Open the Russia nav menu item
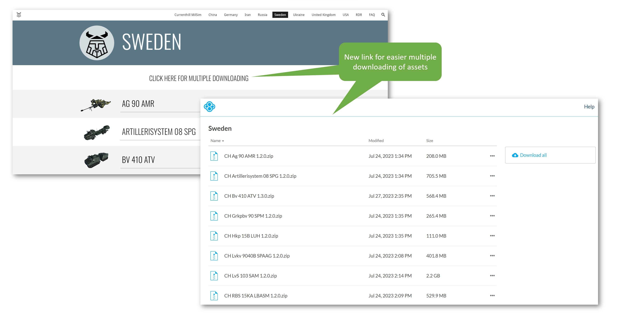 (x=262, y=15)
